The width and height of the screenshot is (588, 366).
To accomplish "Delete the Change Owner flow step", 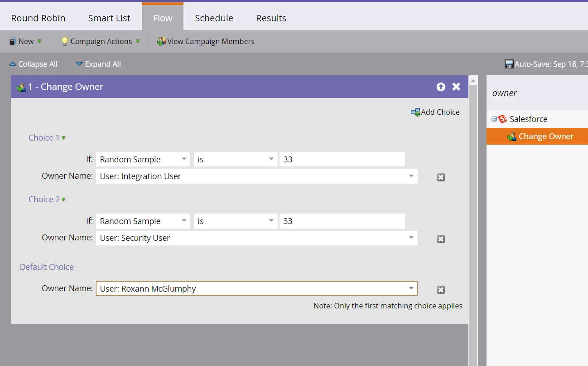I will (x=456, y=87).
